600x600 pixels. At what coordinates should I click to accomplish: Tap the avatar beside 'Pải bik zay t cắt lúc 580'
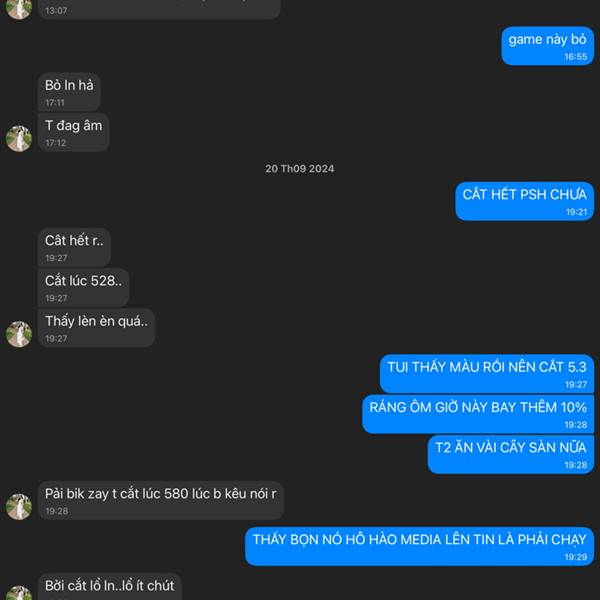[19, 507]
